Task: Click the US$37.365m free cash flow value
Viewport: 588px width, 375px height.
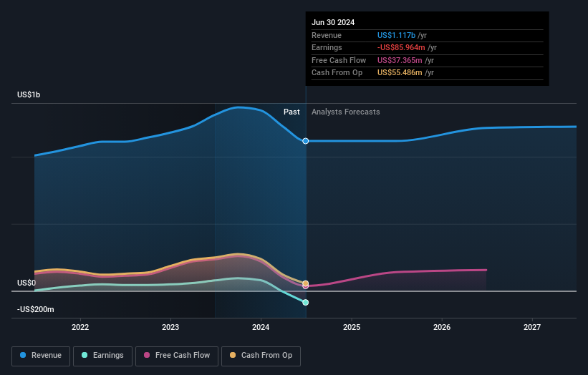Action: pos(400,60)
